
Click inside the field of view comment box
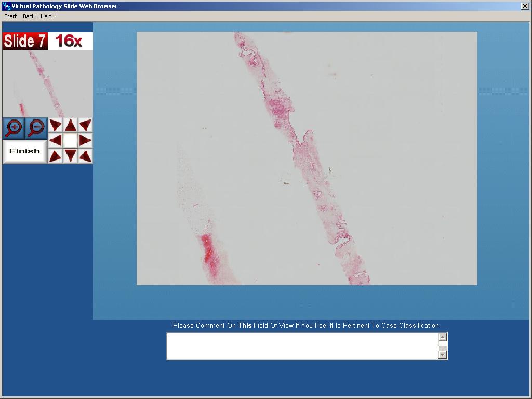302,346
